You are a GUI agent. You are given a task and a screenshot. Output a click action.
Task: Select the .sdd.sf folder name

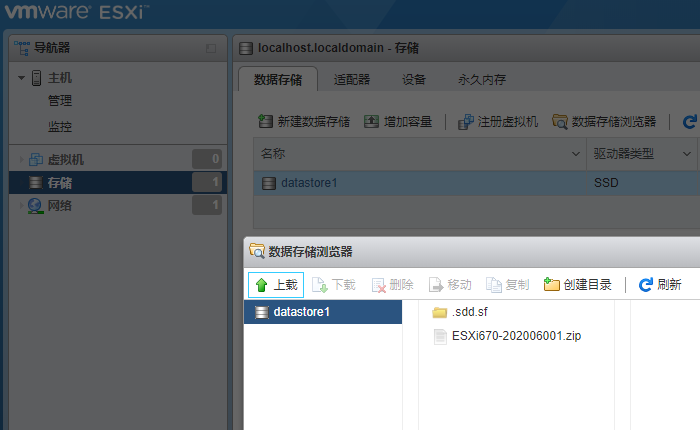pos(470,312)
